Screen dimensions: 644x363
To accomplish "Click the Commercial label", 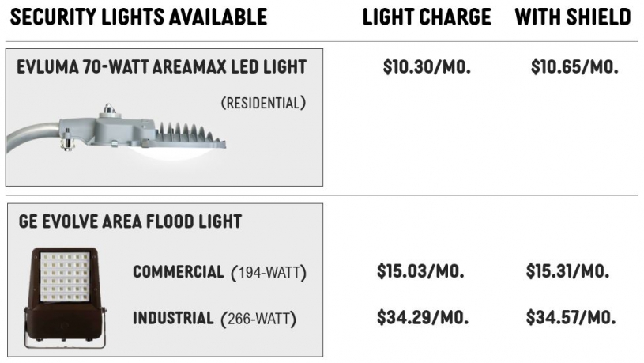I will click(x=179, y=272).
